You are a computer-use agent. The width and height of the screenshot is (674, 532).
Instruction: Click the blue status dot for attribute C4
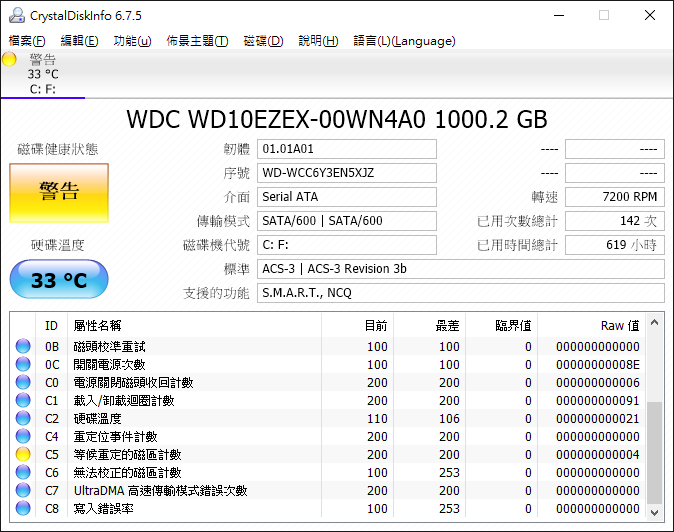[x=23, y=437]
